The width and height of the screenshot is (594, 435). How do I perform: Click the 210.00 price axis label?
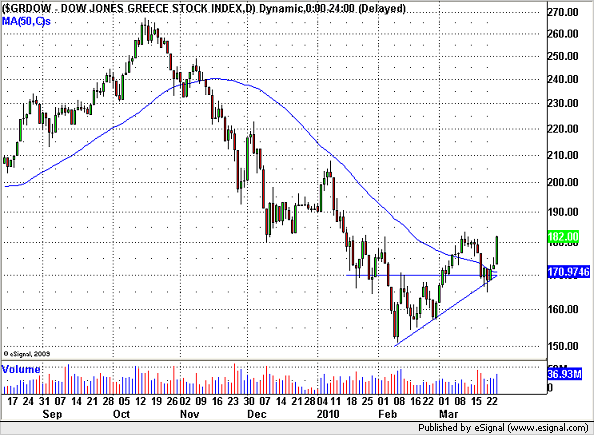[x=563, y=155]
